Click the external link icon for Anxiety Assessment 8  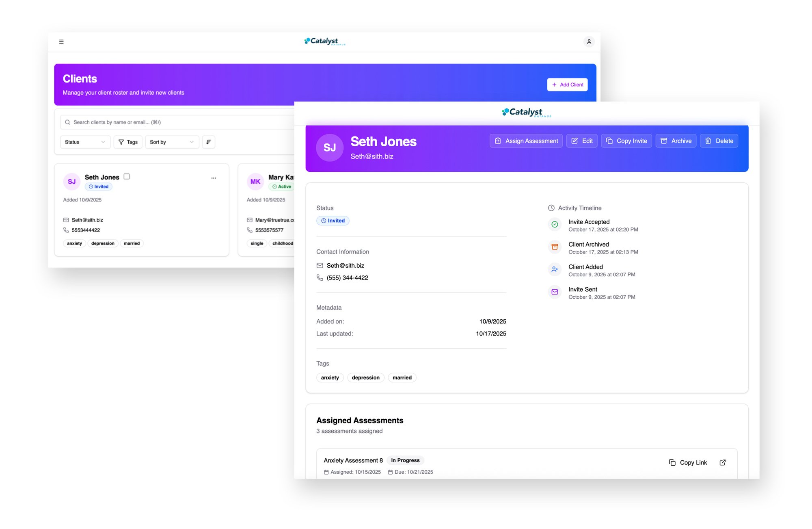click(x=722, y=462)
